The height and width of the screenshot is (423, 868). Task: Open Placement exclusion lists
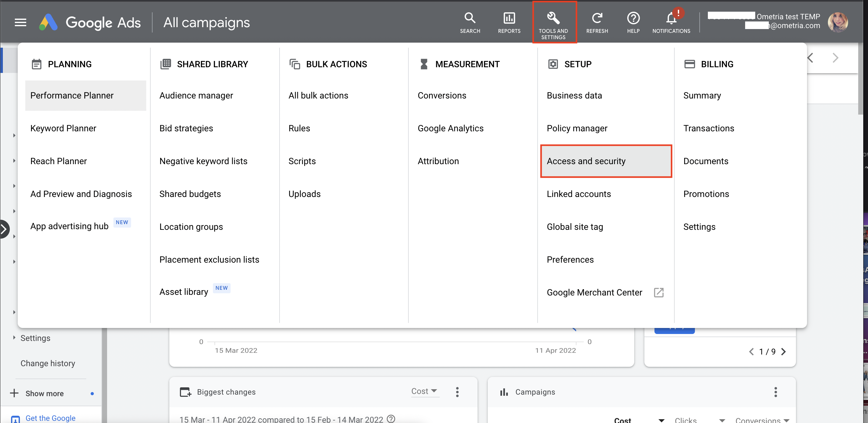209,260
